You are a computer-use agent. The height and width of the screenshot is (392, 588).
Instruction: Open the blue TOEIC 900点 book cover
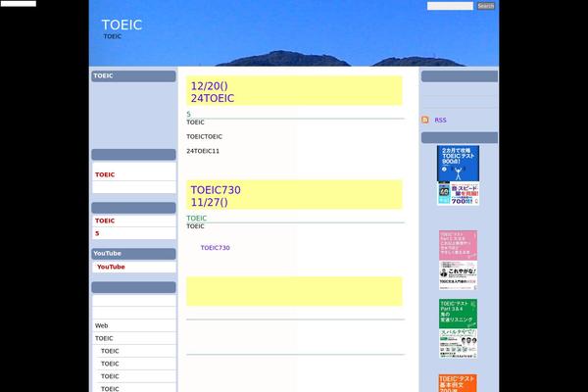tap(458, 175)
